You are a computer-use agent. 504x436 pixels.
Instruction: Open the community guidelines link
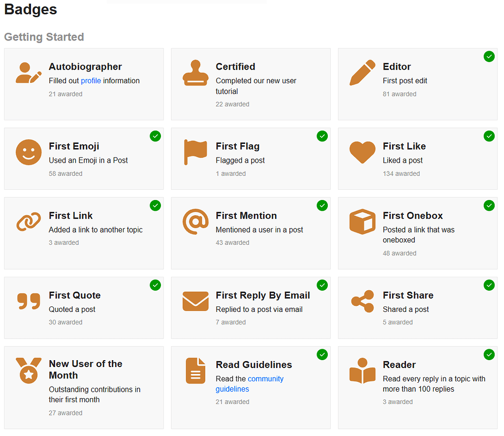tap(266, 379)
